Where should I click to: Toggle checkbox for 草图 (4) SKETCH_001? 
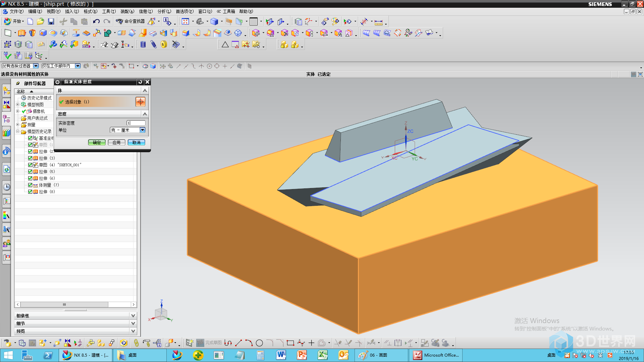point(30,165)
